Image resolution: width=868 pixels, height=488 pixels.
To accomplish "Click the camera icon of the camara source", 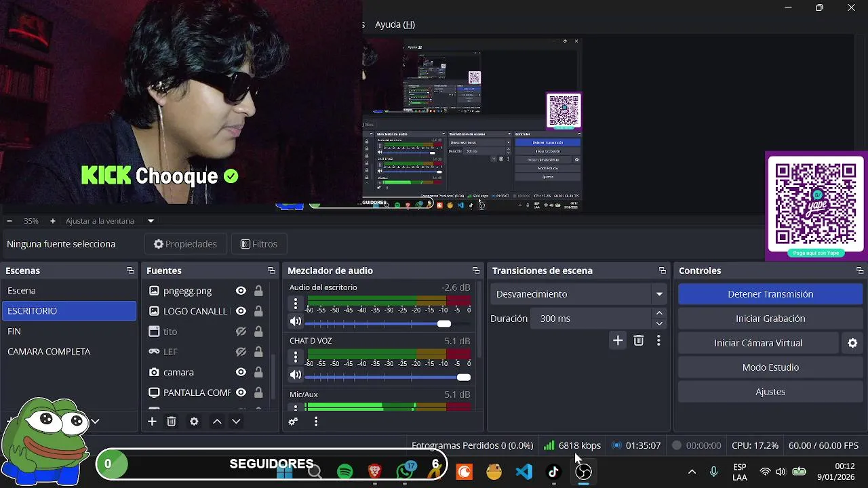I will point(154,372).
